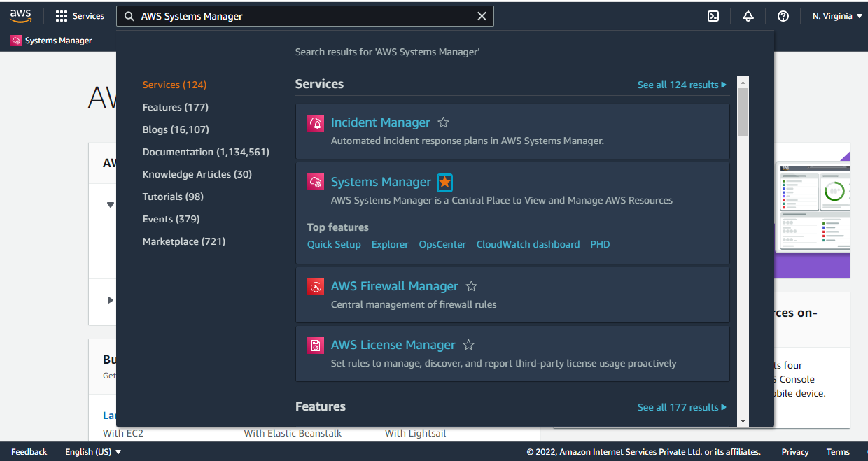Open the English (US) language dropdown

coord(93,451)
